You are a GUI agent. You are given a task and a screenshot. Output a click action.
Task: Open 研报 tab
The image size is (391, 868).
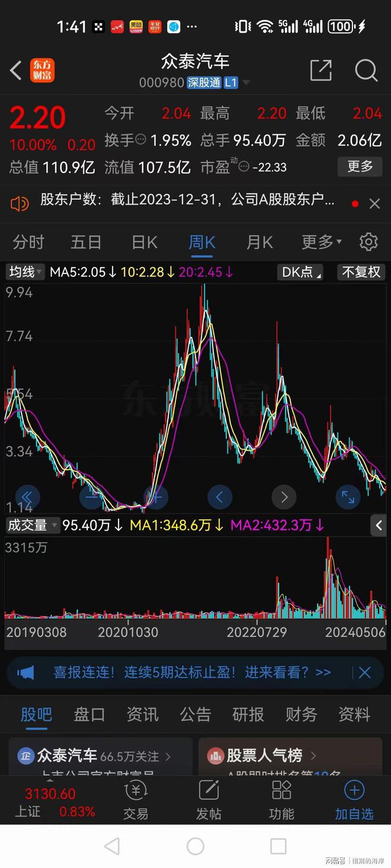[x=248, y=714]
